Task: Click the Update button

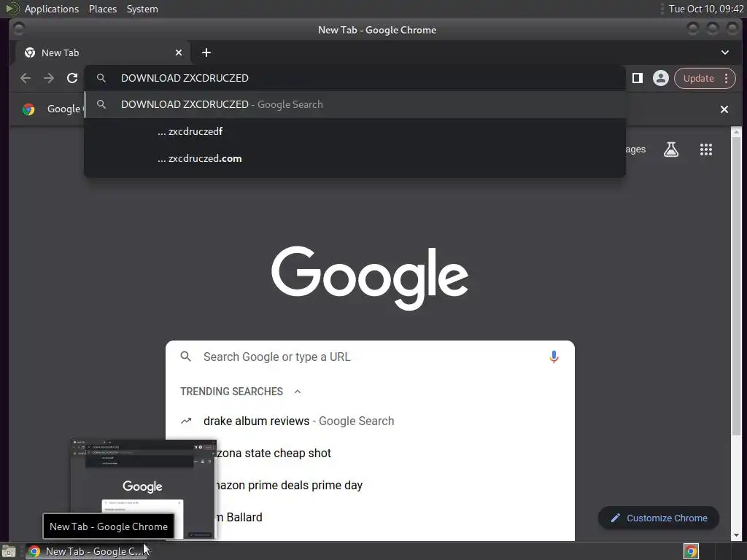Action: (x=698, y=78)
